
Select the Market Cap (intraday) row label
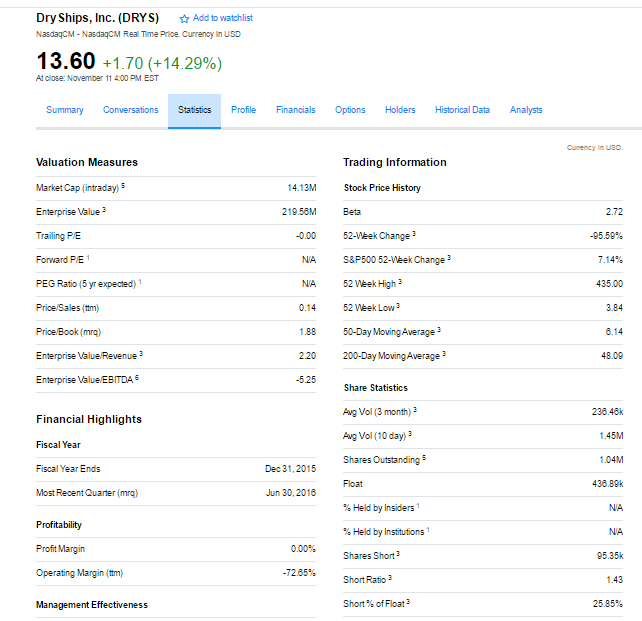pos(78,188)
